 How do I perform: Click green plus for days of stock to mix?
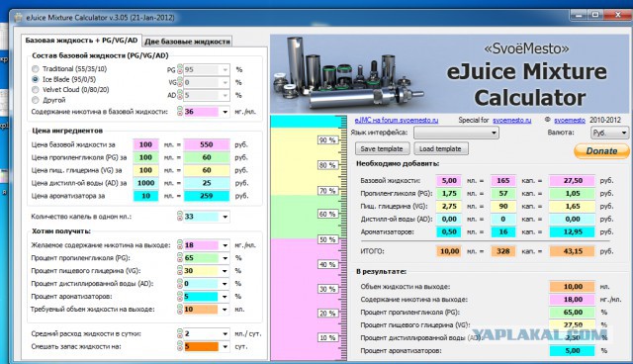click(x=180, y=344)
